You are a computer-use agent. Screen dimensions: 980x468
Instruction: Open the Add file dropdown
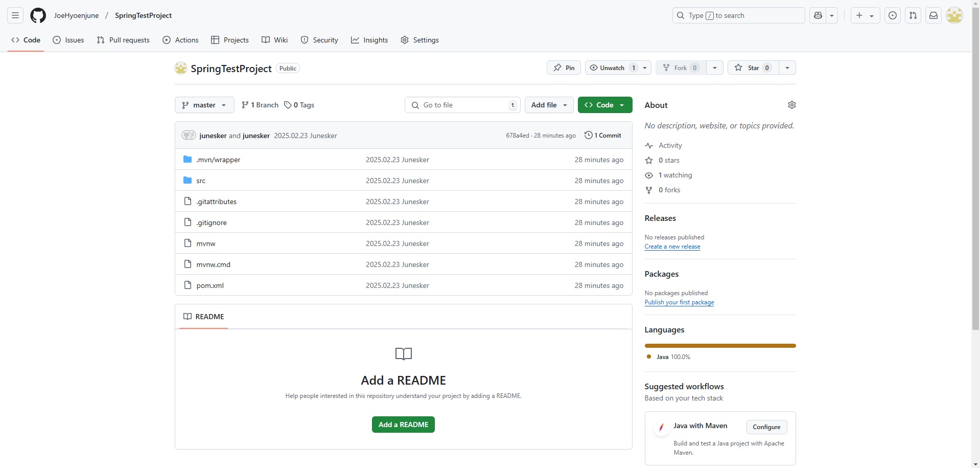pos(549,105)
